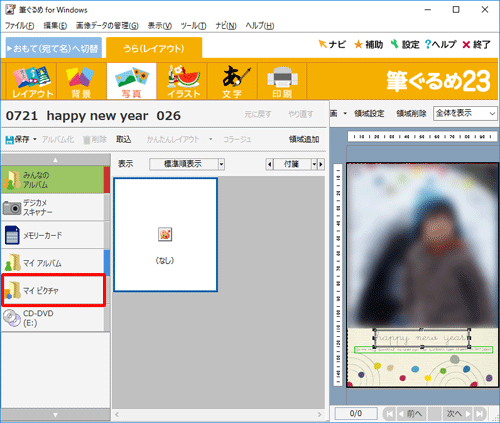
Task: Open the 文字 (Text) tool icon
Action: (232, 81)
